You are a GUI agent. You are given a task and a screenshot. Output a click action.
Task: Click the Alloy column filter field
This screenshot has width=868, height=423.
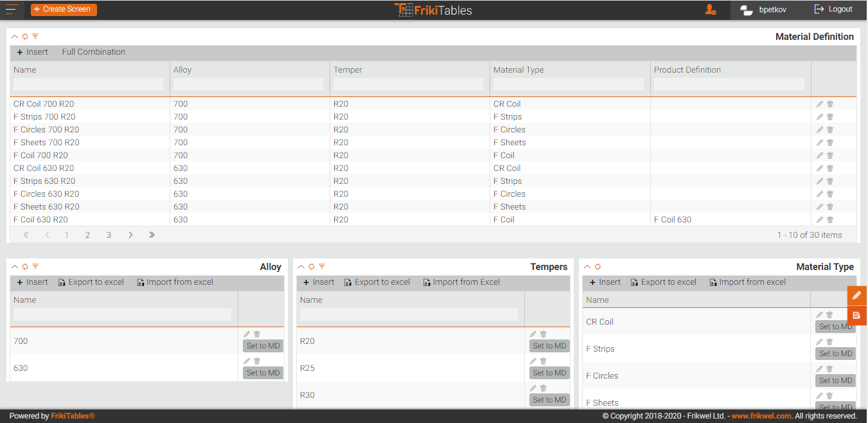[248, 84]
